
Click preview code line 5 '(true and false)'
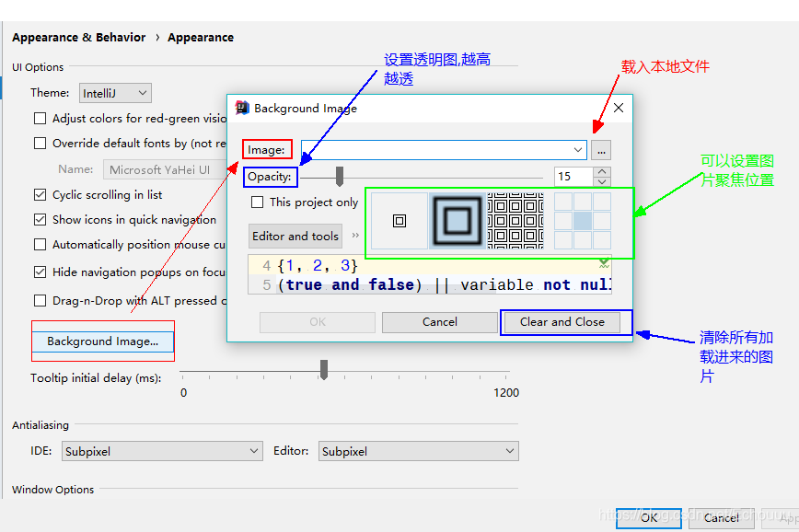(x=350, y=284)
